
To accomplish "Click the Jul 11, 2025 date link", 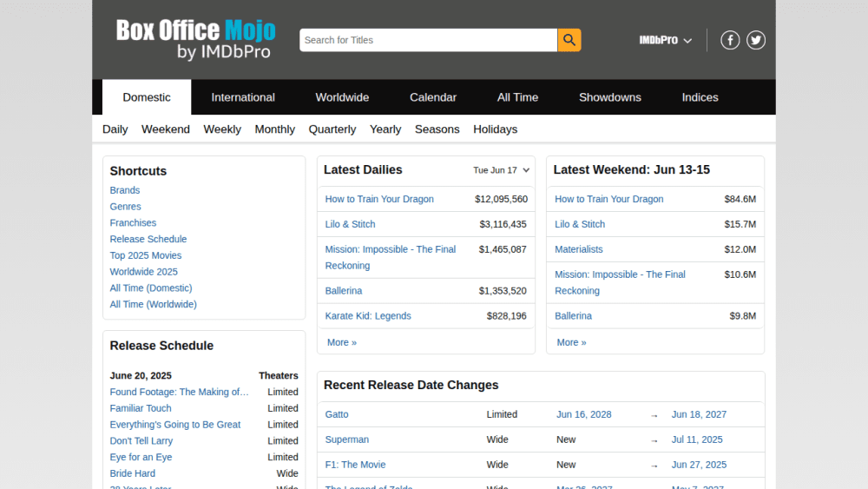I will pos(697,439).
